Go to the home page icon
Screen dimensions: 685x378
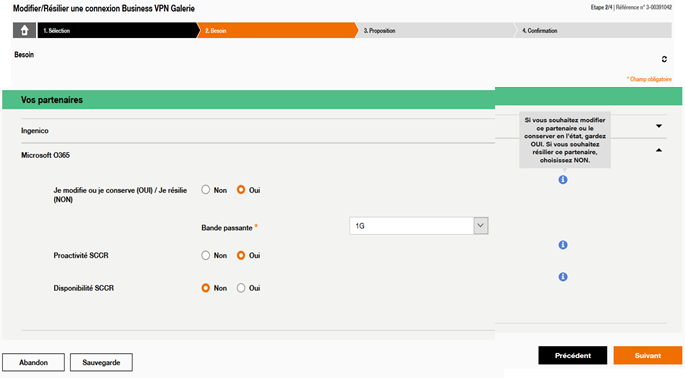[x=24, y=31]
